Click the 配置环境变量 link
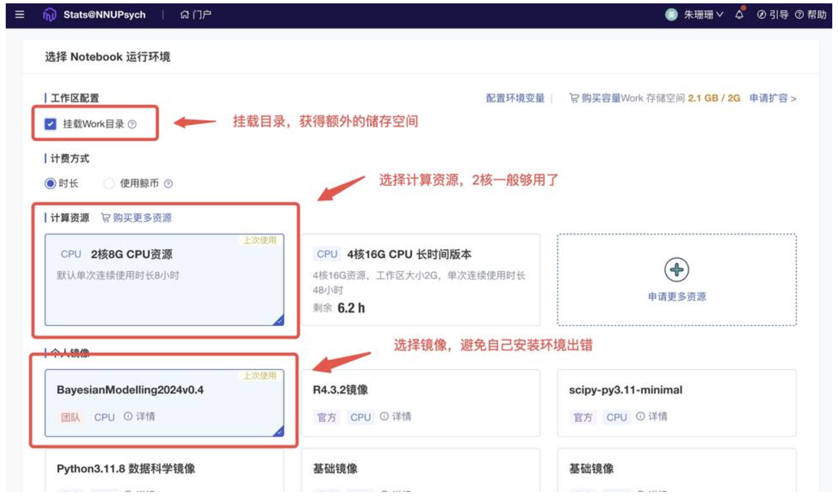The image size is (838, 504). (x=515, y=98)
